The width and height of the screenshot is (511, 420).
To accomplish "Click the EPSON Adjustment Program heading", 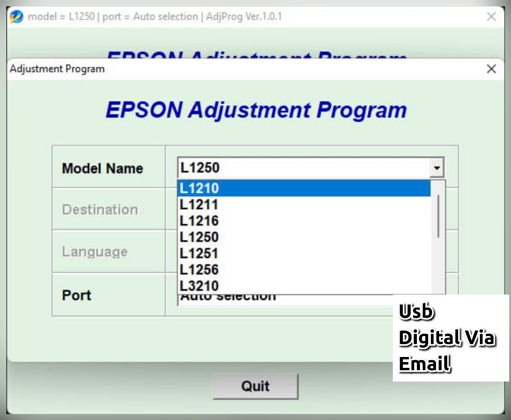I will pyautogui.click(x=256, y=110).
